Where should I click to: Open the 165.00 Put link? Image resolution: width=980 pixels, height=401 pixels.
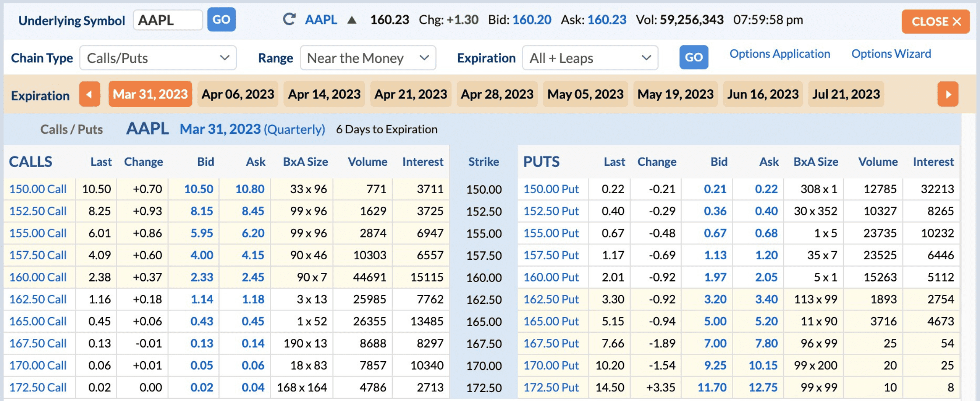point(551,321)
